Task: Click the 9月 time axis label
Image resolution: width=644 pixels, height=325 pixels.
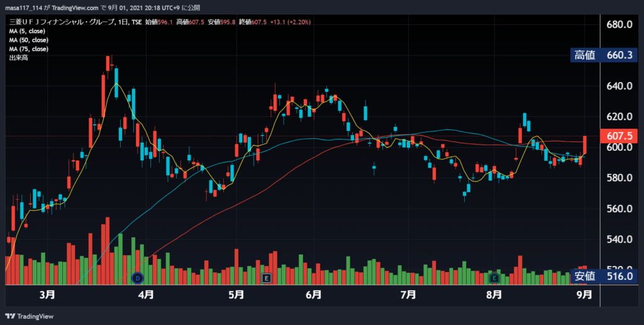Action: pos(584,295)
